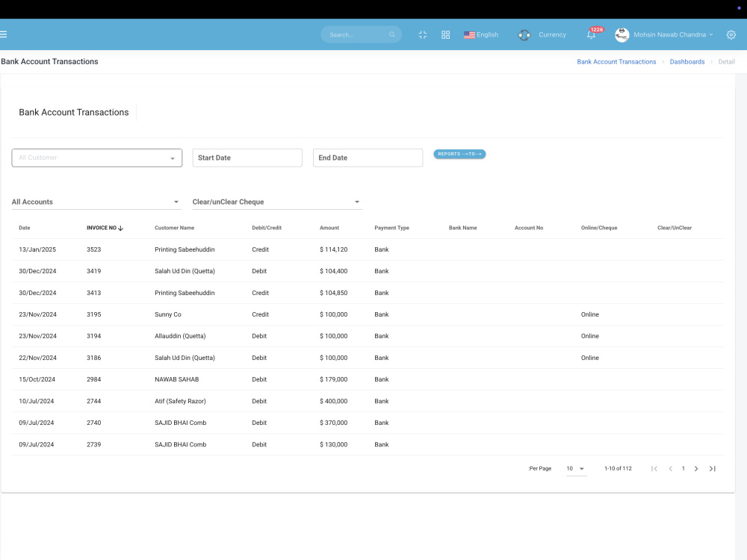Sort by Amount column header
The width and height of the screenshot is (747, 560).
click(x=329, y=228)
